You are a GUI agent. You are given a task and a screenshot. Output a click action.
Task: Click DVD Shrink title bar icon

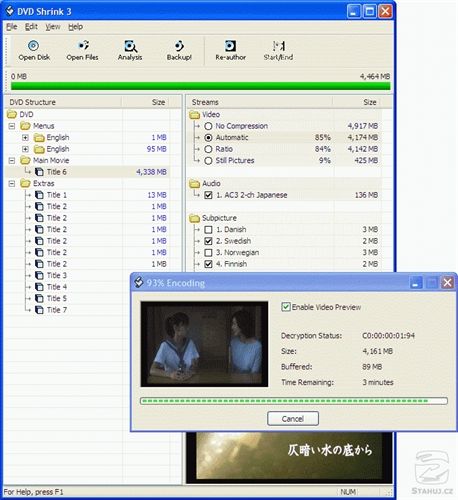(10, 11)
